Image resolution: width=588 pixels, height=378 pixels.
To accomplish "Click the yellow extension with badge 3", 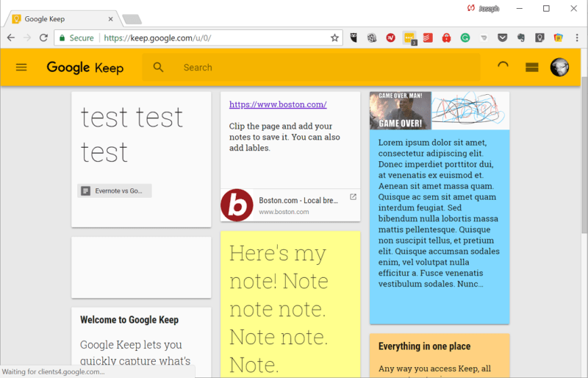I will tap(409, 38).
